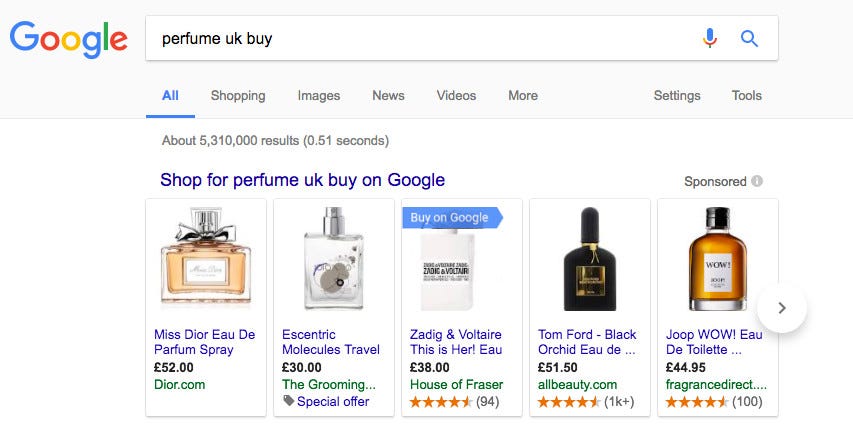Click the Sponsored info icon
Screen dimensions: 853x434
coord(757,181)
